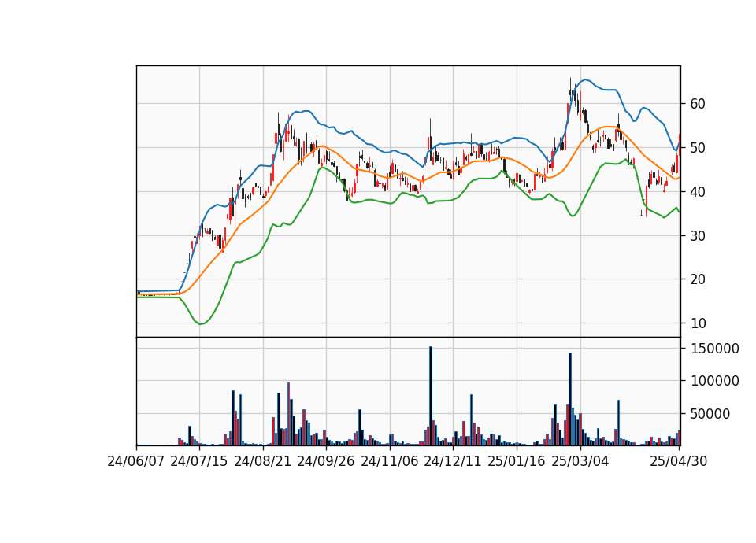Click the price axis value 40
Viewport: 756px width, 543px height.
tap(698, 192)
